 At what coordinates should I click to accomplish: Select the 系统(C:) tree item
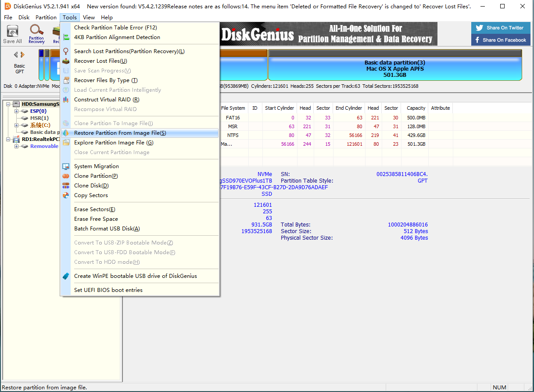[x=40, y=125]
